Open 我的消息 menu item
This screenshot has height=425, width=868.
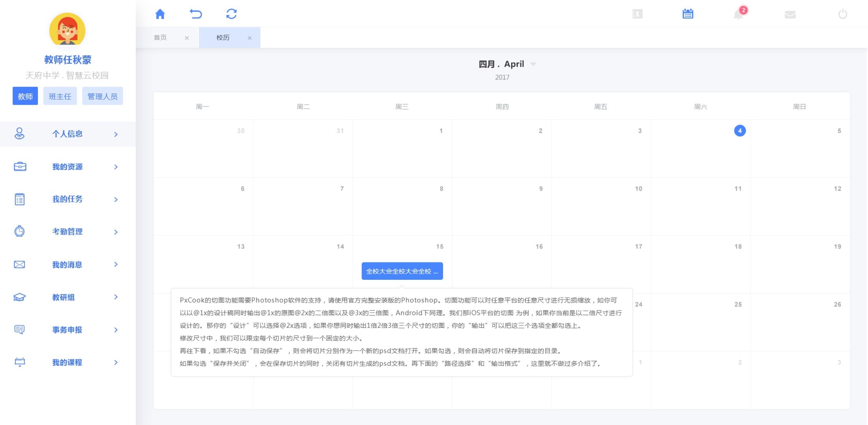pyautogui.click(x=68, y=264)
